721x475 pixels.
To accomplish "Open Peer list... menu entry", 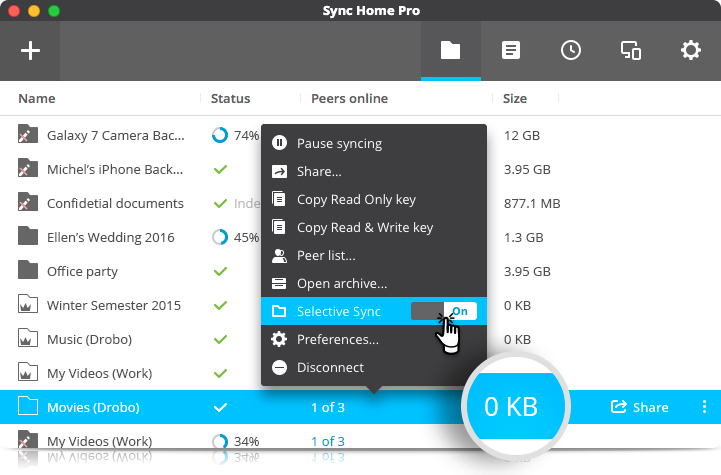I will [325, 256].
